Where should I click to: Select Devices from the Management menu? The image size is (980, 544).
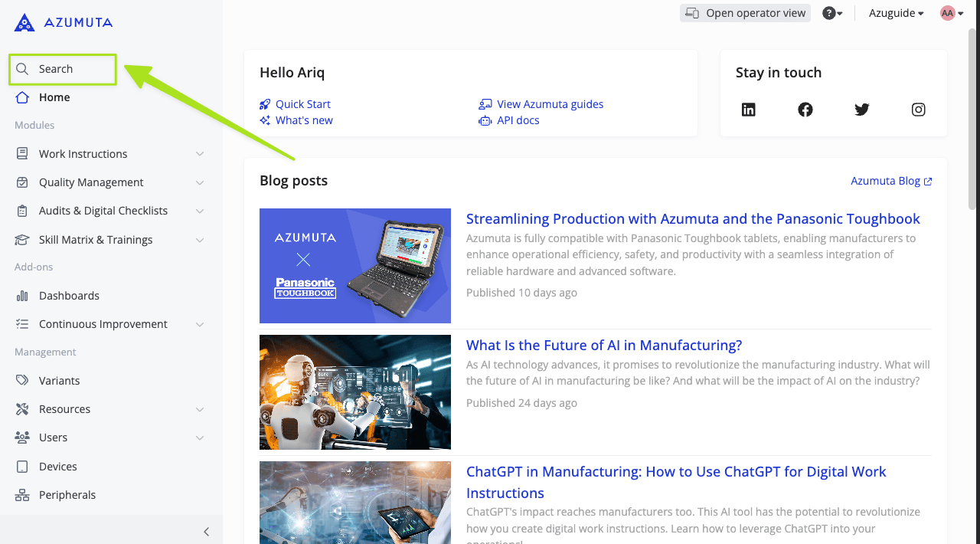(x=58, y=467)
